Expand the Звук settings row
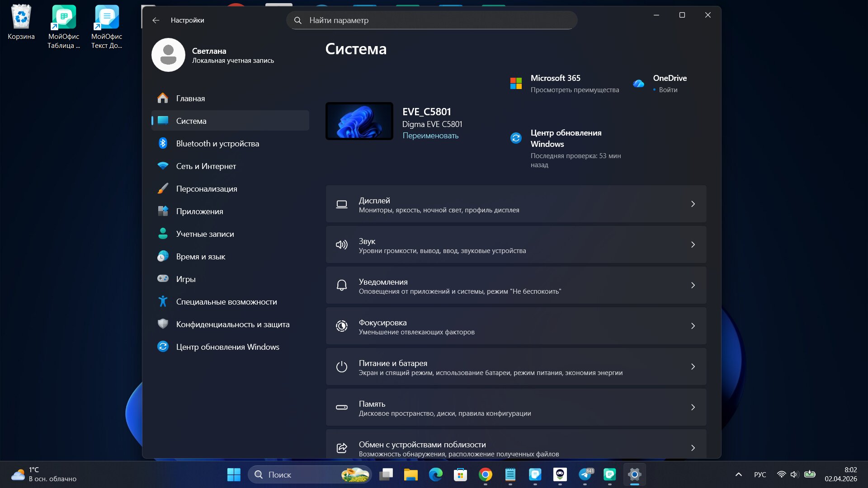This screenshot has width=868, height=488. point(515,245)
